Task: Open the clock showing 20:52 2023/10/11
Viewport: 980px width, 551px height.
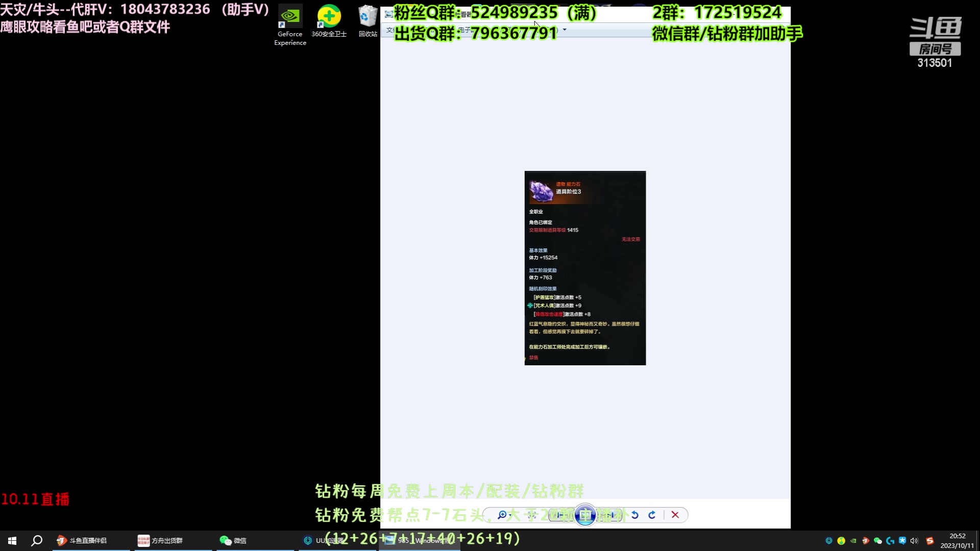Action: 957,541
